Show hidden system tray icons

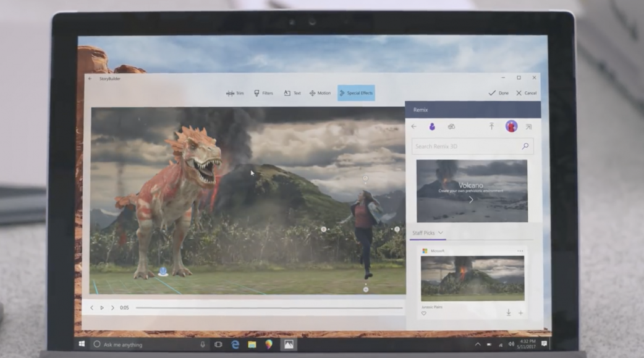478,344
